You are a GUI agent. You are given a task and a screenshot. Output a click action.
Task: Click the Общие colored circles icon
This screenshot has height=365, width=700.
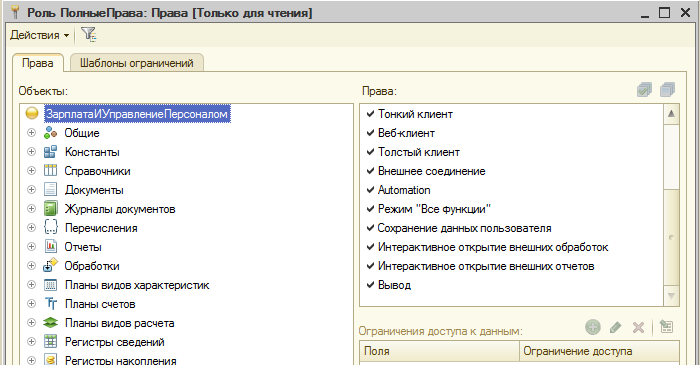pos(50,133)
